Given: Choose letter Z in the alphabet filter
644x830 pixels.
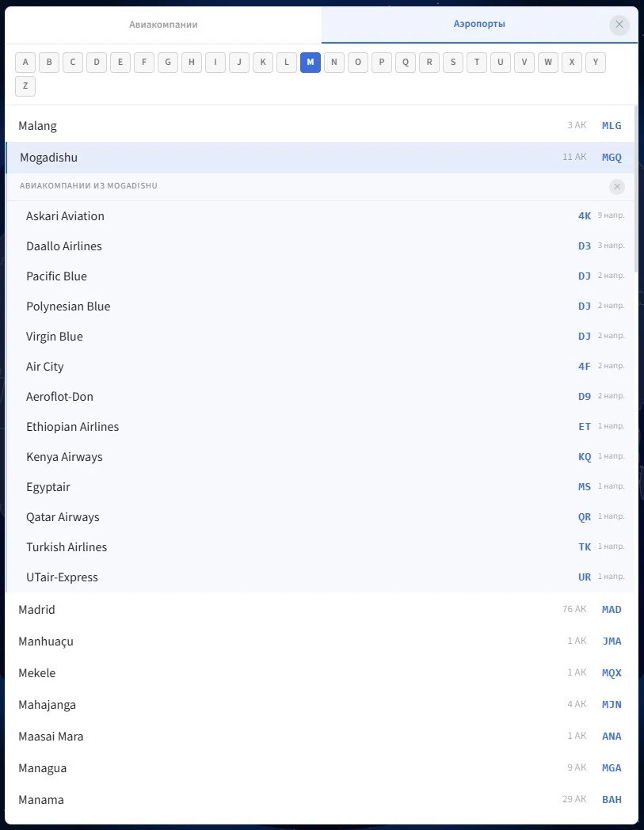Looking at the screenshot, I should [25, 86].
